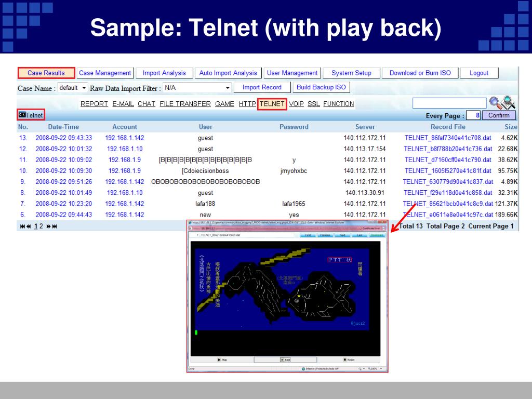
Task: Open the GAME category
Action: [224, 104]
